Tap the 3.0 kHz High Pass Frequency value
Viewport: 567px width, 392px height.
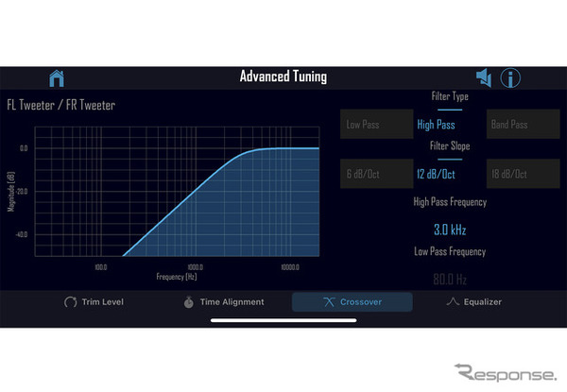point(450,230)
